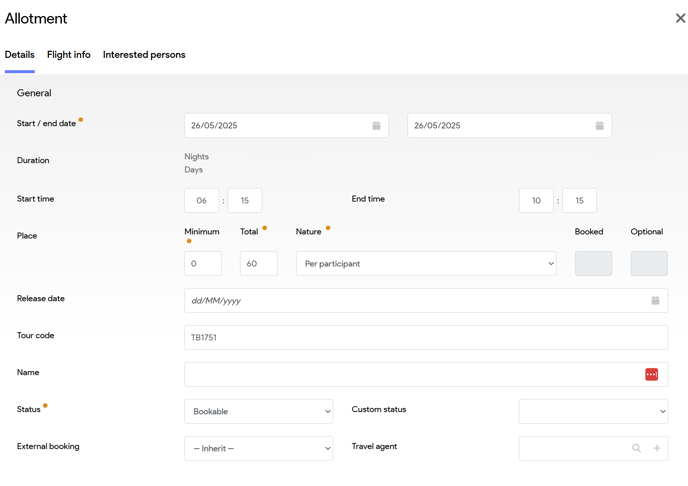Expand the External booking Inherit dropdown

pyautogui.click(x=258, y=448)
